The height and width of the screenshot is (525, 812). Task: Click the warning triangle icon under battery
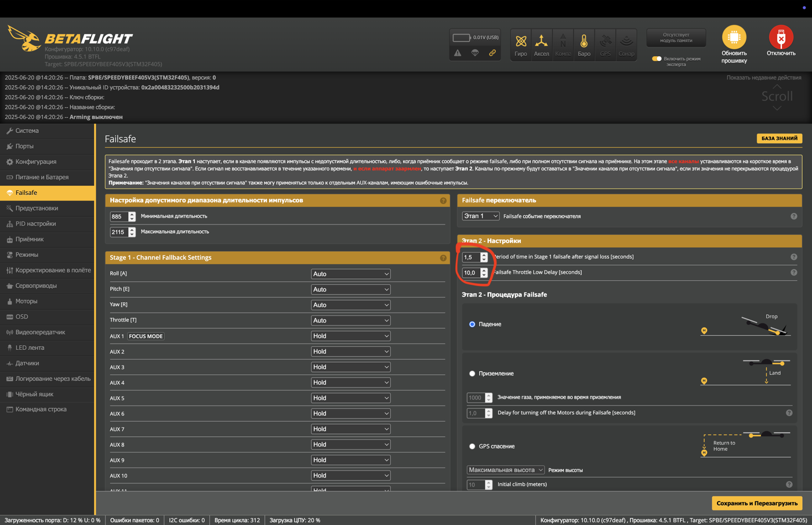pos(458,53)
